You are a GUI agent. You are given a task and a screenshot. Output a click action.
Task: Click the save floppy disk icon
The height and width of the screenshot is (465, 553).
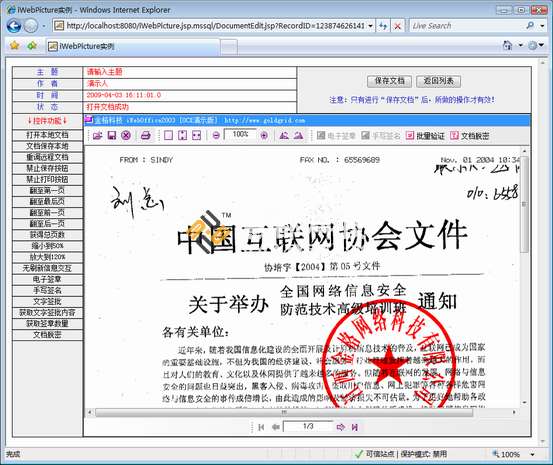[x=112, y=135]
